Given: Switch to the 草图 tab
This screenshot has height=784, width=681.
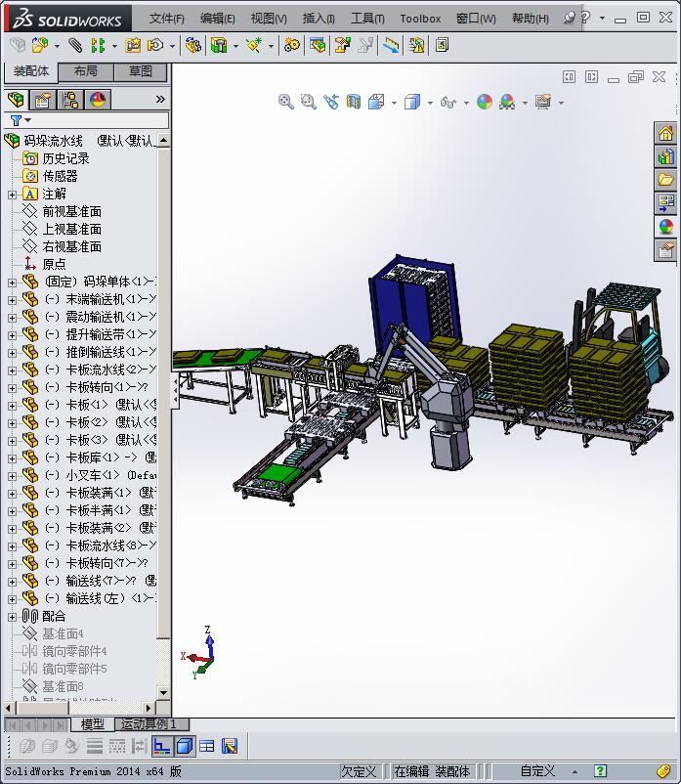Looking at the screenshot, I should tap(140, 71).
